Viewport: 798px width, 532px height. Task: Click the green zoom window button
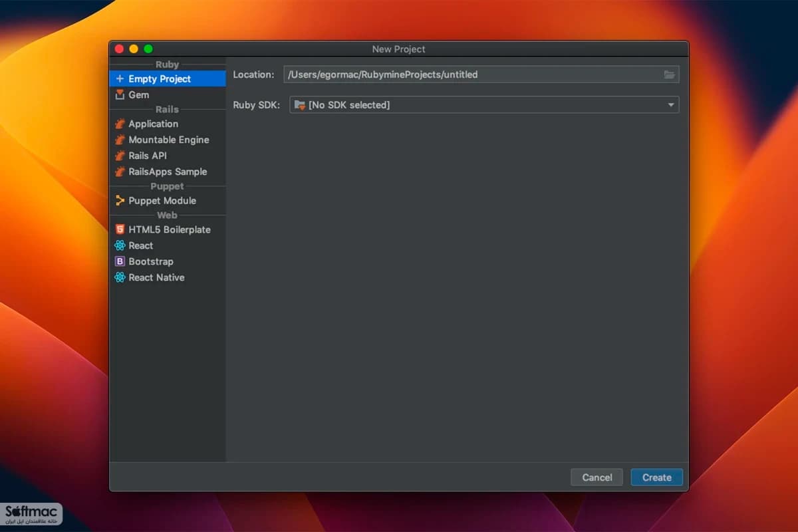pos(148,49)
